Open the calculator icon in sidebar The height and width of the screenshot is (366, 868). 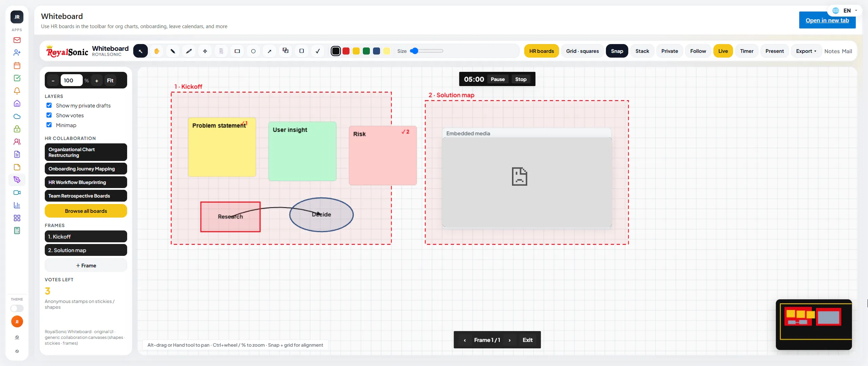[17, 230]
